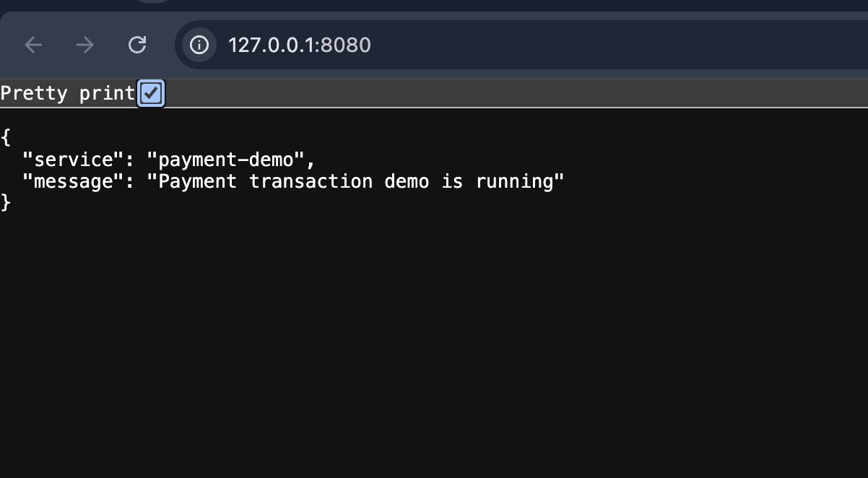Open the site information icon
This screenshot has width=868, height=478.
click(x=199, y=45)
